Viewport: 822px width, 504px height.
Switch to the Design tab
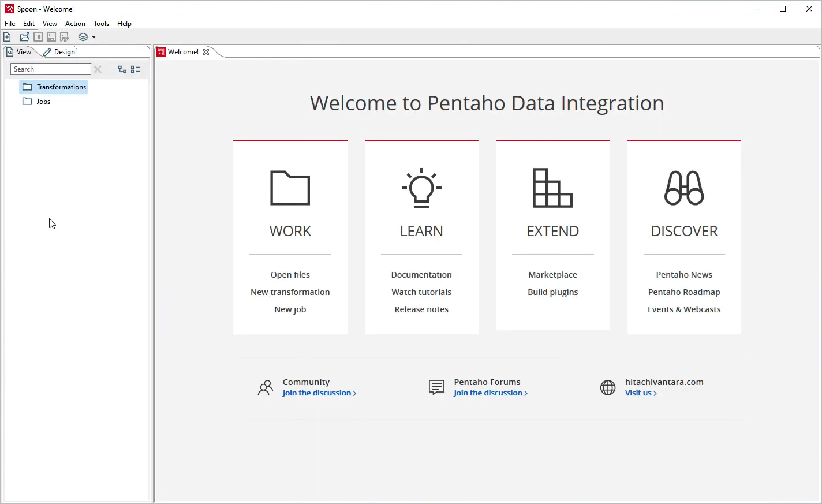click(x=59, y=52)
